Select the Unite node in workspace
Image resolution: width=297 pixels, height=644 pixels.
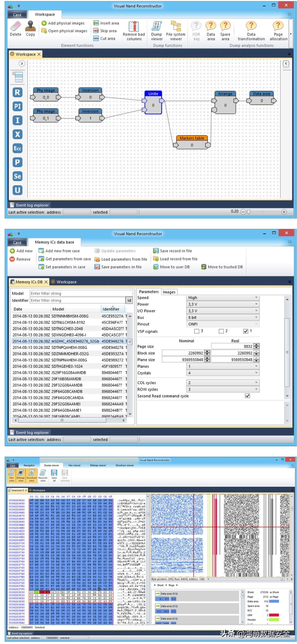[x=153, y=102]
